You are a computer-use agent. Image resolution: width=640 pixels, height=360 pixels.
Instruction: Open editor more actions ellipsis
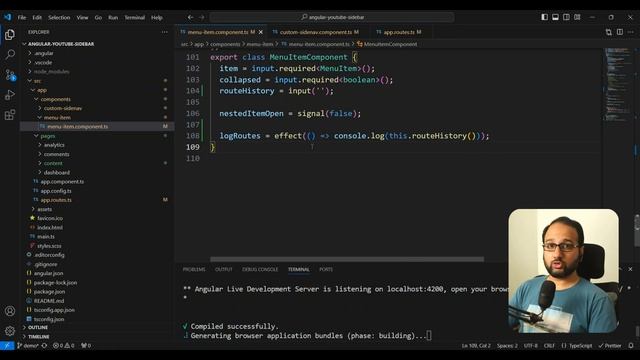tap(631, 32)
